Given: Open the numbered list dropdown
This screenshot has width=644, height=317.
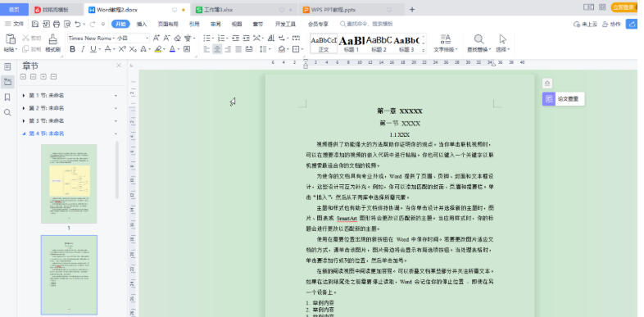Looking at the screenshot, I should pyautogui.click(x=227, y=38).
